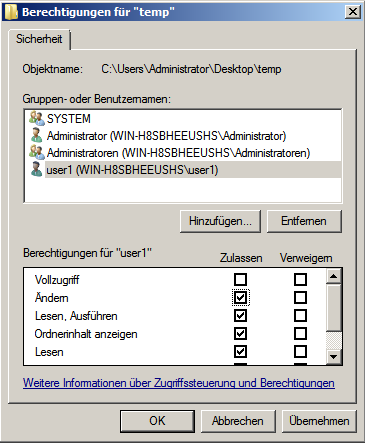Deny Vollzugriff for user1
This screenshot has height=443, width=365.
(x=300, y=279)
